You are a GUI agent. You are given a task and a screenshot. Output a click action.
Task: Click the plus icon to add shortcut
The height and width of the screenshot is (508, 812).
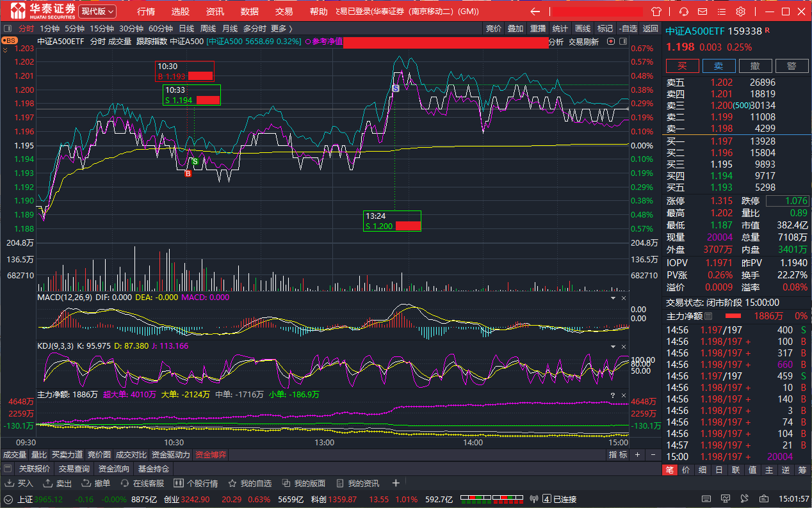pos(396,483)
